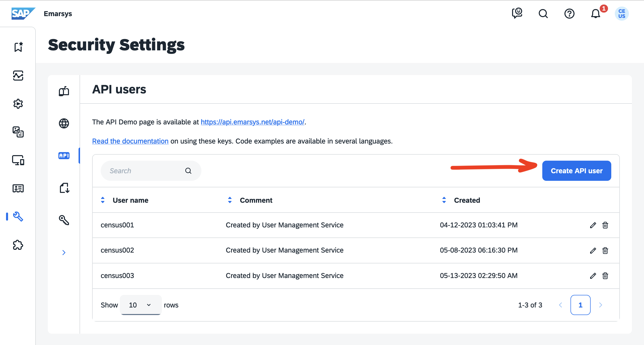
Task: Open the notifications bell
Action: pyautogui.click(x=595, y=14)
